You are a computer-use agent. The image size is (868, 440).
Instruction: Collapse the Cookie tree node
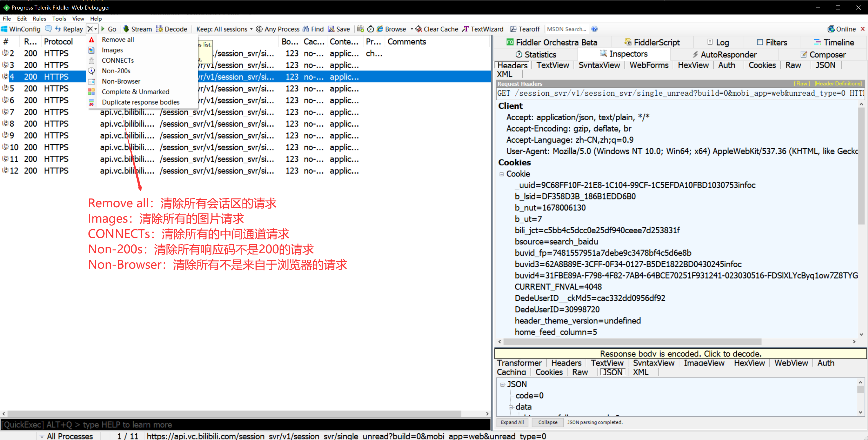point(501,174)
